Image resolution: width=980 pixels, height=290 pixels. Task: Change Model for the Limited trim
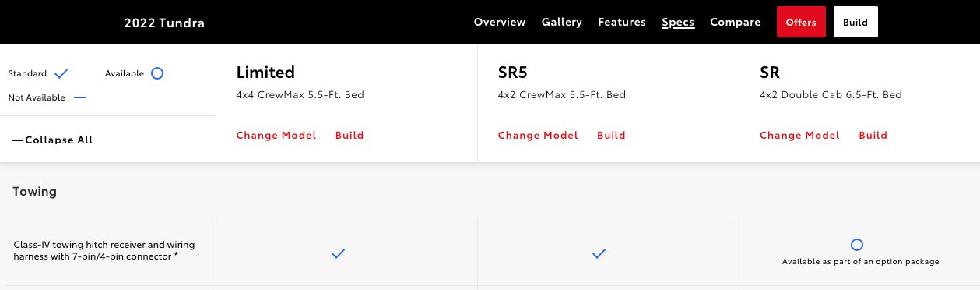click(x=276, y=135)
